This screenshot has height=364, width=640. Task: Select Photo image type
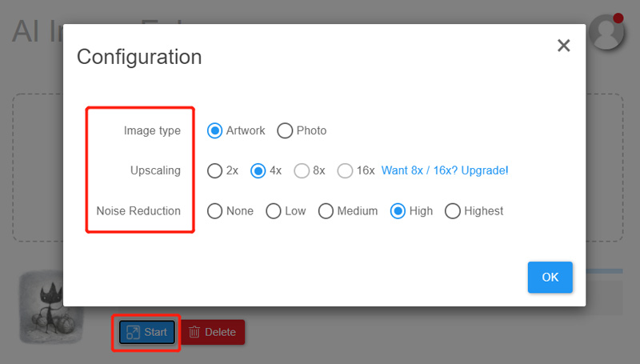point(285,130)
